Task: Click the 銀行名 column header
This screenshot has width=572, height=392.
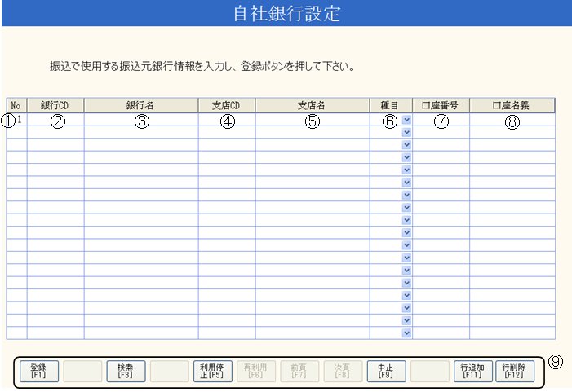Action: click(140, 105)
